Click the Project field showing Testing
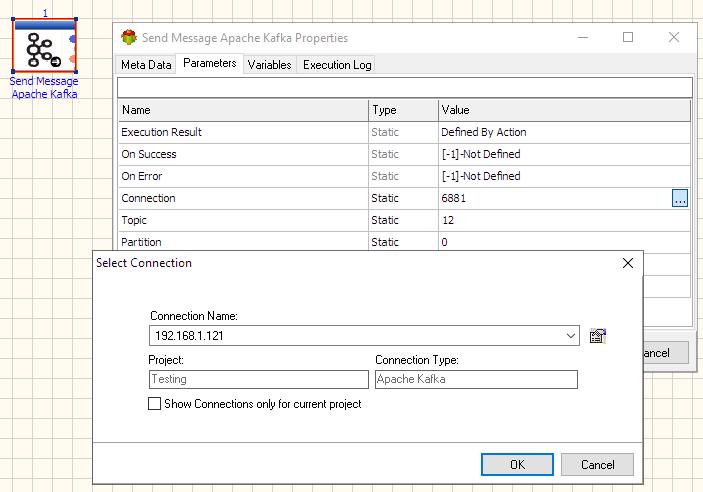Screen dimensions: 703x492 click(x=259, y=379)
